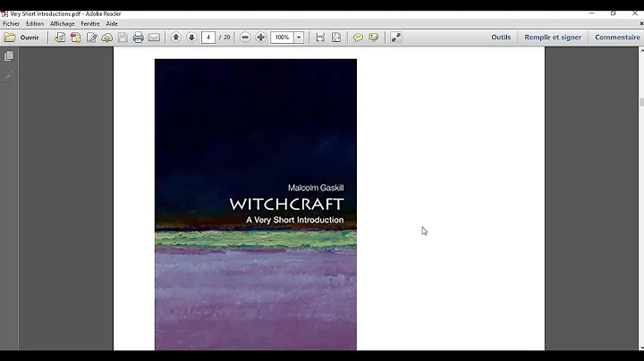Click the fit width scrolling mode icon

click(x=320, y=38)
